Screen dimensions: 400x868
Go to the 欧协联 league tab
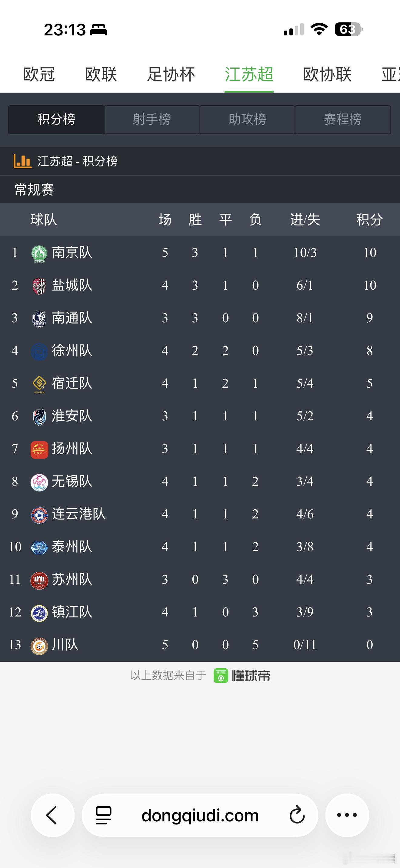coord(327,74)
